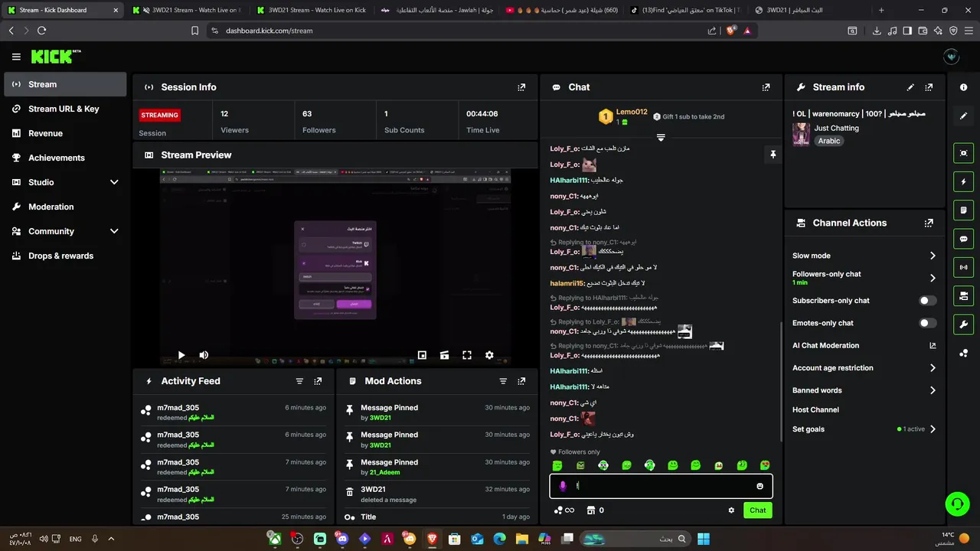Click the lightning bolt icon in right sidebar
Image resolution: width=980 pixels, height=551 pixels.
point(963,182)
